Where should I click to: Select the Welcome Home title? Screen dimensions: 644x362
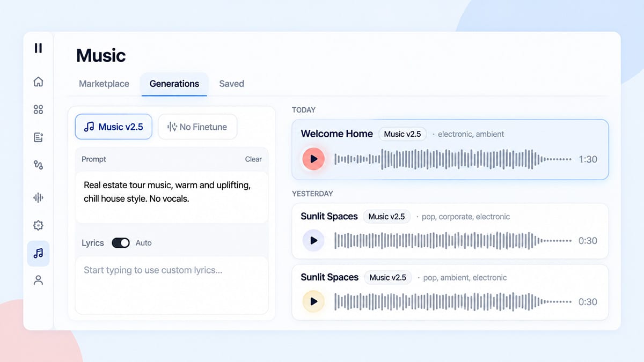pos(336,134)
